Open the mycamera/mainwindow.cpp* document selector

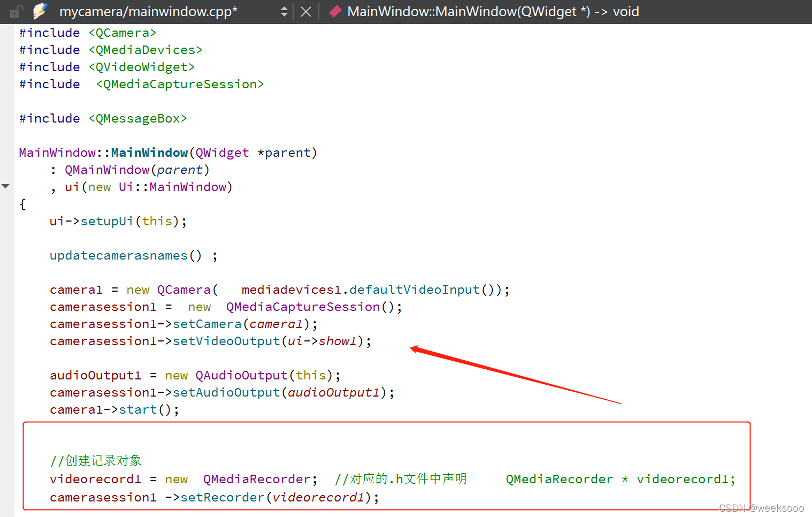click(149, 11)
